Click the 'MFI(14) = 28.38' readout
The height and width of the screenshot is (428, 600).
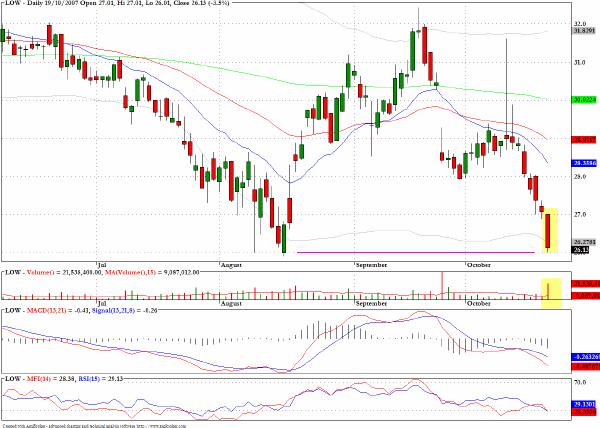tap(51, 379)
